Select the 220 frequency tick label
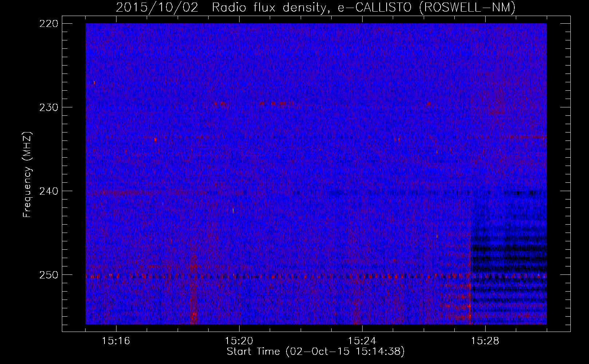 48,24
